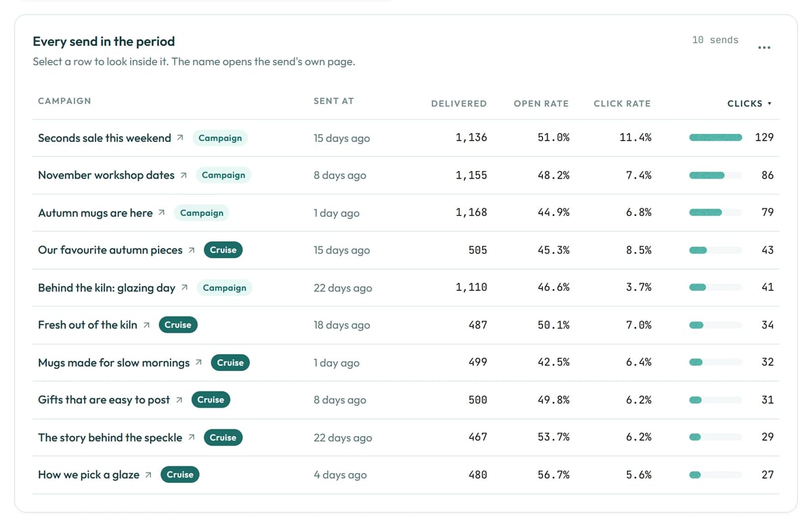Click the clicks bar showing 129
The image size is (812, 526).
point(716,138)
